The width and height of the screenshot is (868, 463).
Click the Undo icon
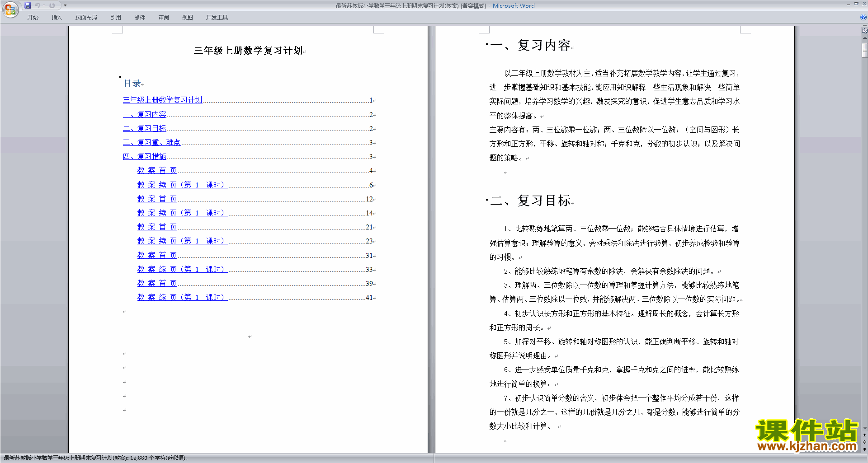click(38, 5)
